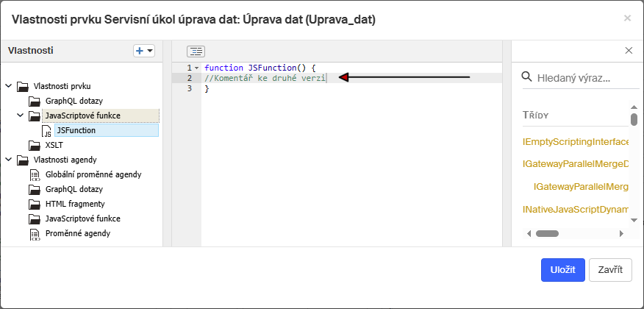
Task: Open the indented IGatewayParallelMerg link
Action: (x=582, y=187)
